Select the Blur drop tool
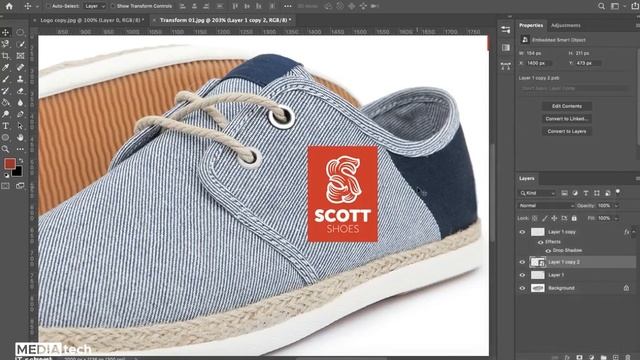 (20, 102)
